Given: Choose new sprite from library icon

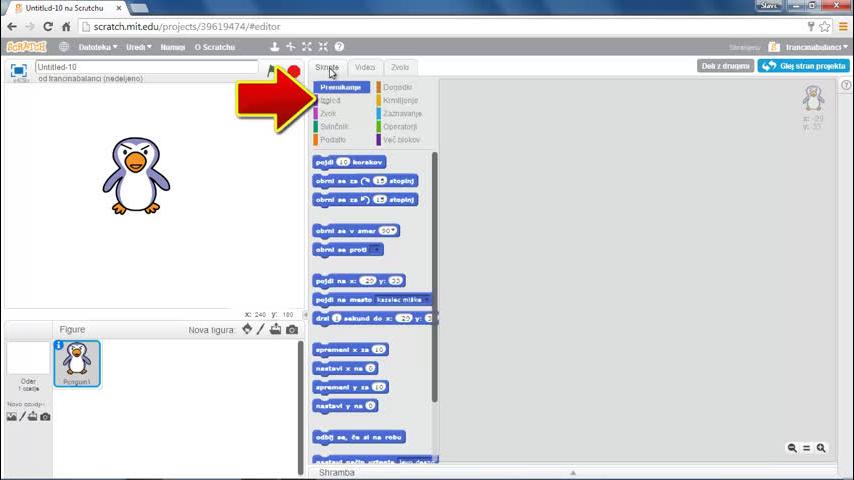Looking at the screenshot, I should [x=247, y=330].
